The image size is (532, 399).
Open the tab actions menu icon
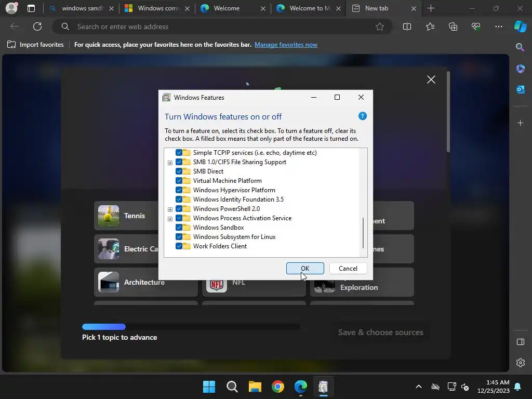coord(31,8)
